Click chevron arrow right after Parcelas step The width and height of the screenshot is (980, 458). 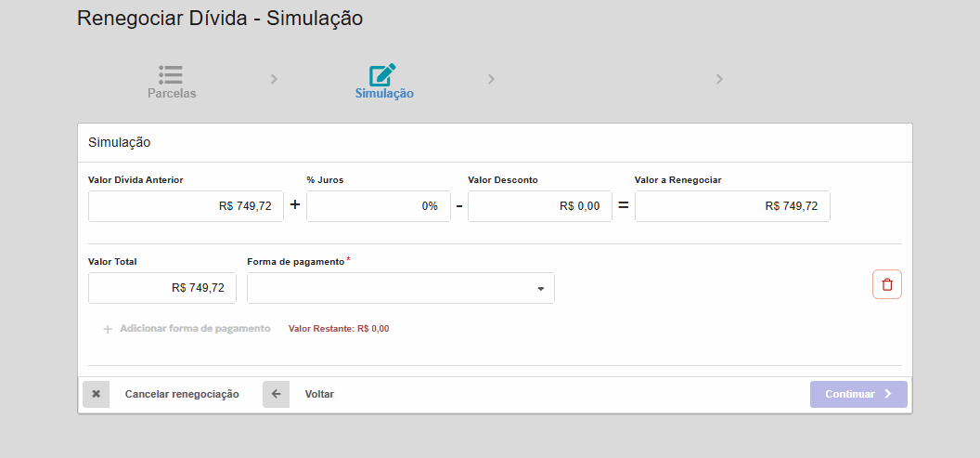coord(274,79)
